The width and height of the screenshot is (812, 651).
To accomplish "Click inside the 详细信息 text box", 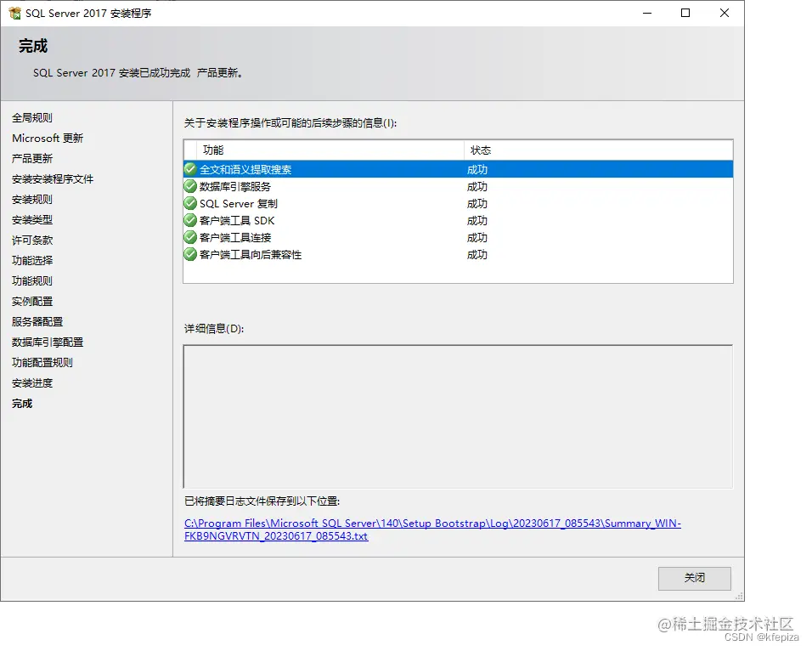I will 459,416.
